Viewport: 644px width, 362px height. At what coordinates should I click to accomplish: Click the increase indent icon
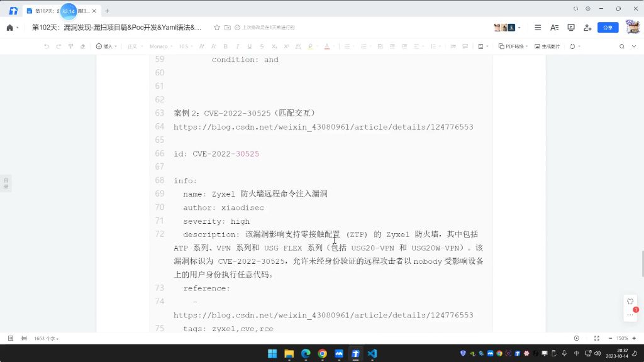(404, 47)
